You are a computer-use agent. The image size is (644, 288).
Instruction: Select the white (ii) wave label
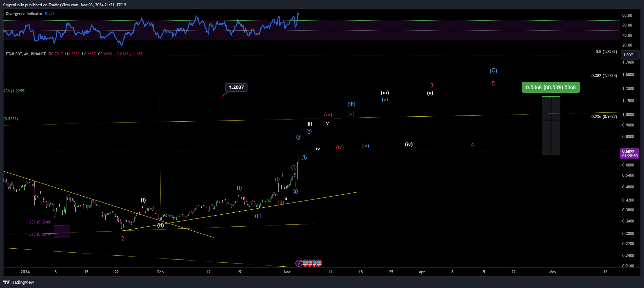pos(160,225)
